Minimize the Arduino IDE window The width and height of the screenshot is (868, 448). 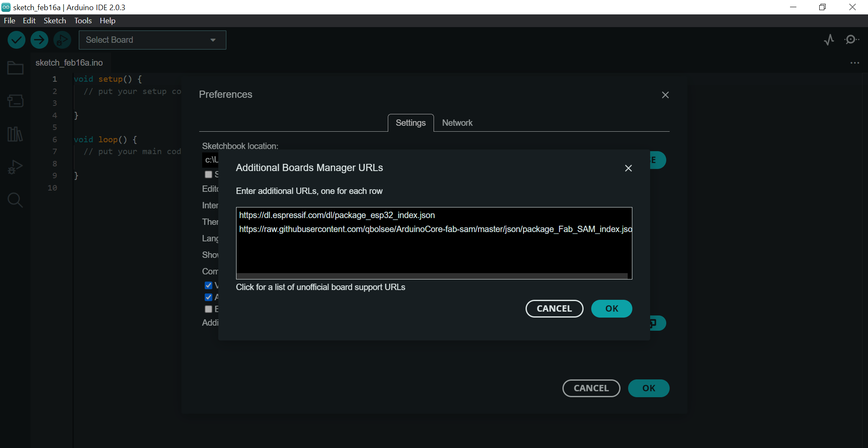coord(793,7)
